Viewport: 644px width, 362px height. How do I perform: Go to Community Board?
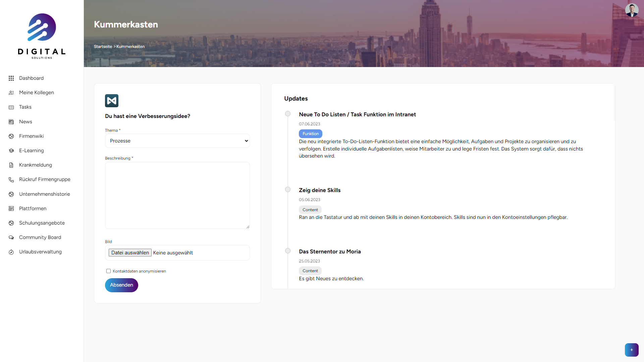click(40, 237)
